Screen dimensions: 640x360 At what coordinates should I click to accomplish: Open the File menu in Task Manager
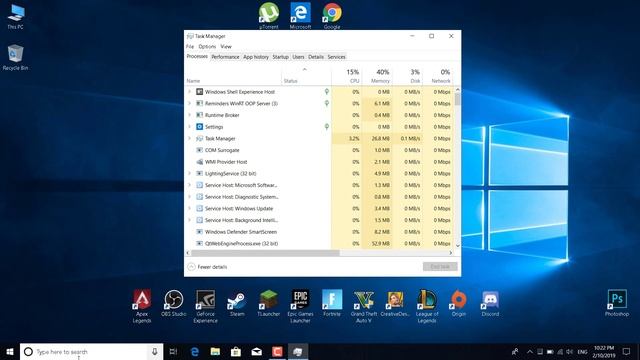point(190,47)
